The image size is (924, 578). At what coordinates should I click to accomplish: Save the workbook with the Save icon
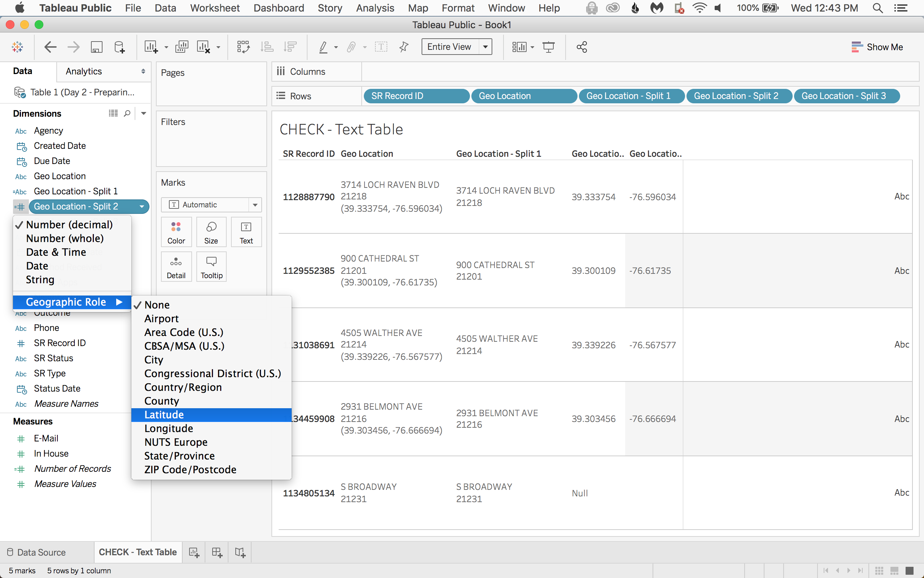click(97, 47)
